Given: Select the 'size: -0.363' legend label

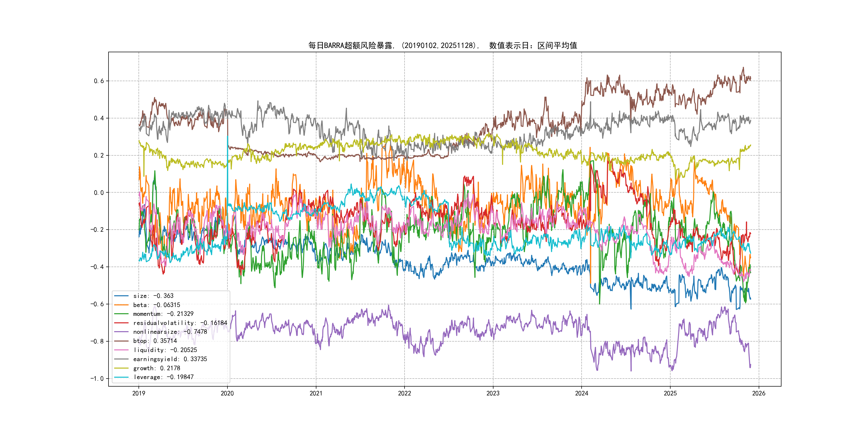Looking at the screenshot, I should pyautogui.click(x=153, y=296).
